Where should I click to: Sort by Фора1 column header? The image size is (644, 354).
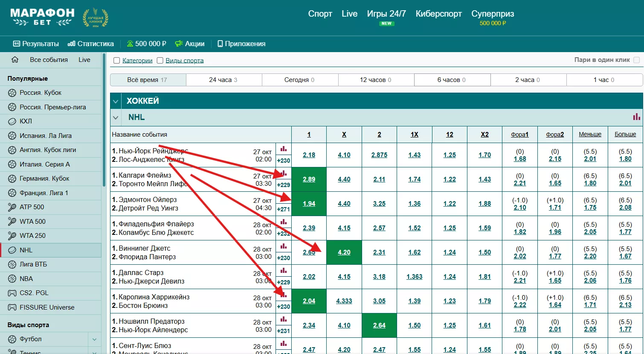[x=520, y=135]
